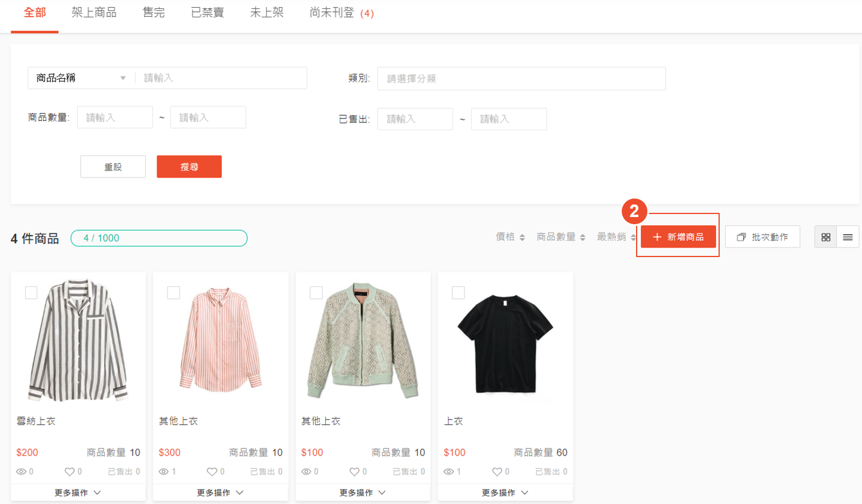
Task: Expand 更多操作 for 雪紡上衣
Action: pos(78,493)
